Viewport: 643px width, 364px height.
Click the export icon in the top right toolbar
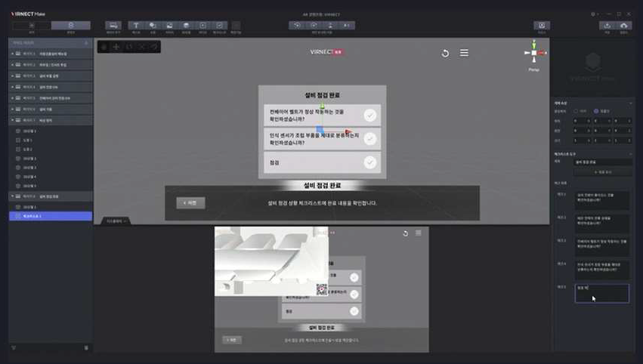[x=607, y=26]
